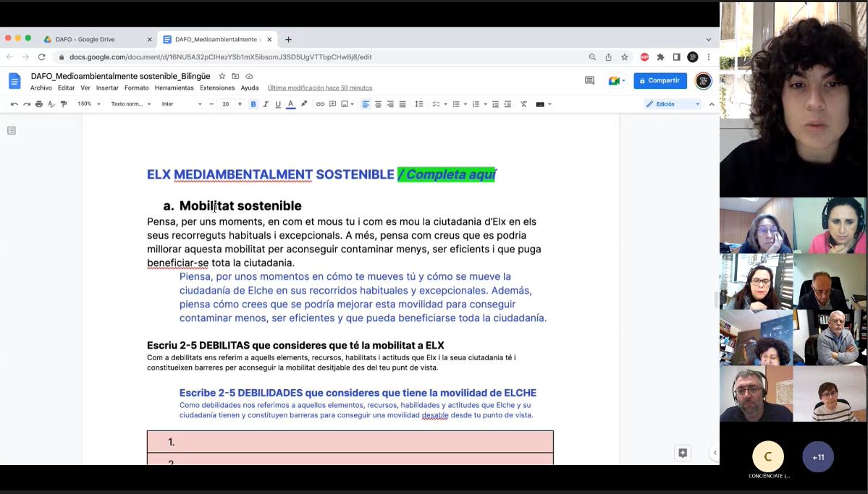Toggle bold formatting
This screenshot has height=494, width=868.
(253, 104)
